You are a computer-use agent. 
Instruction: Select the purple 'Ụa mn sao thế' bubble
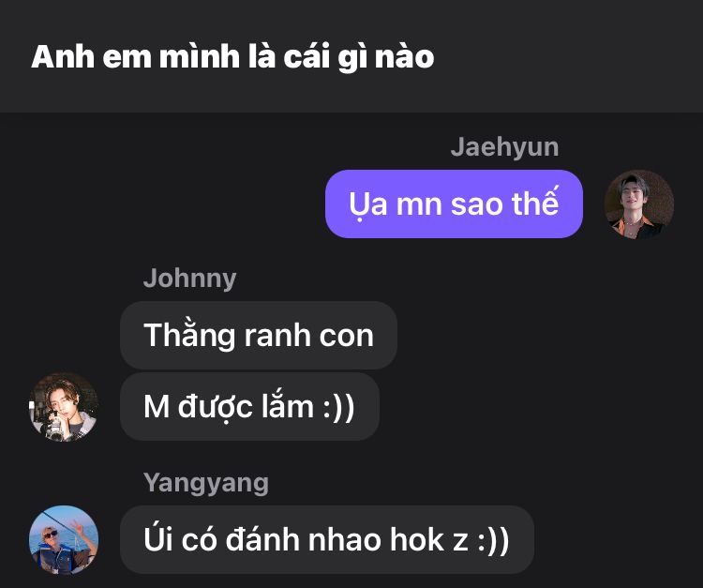tap(454, 204)
